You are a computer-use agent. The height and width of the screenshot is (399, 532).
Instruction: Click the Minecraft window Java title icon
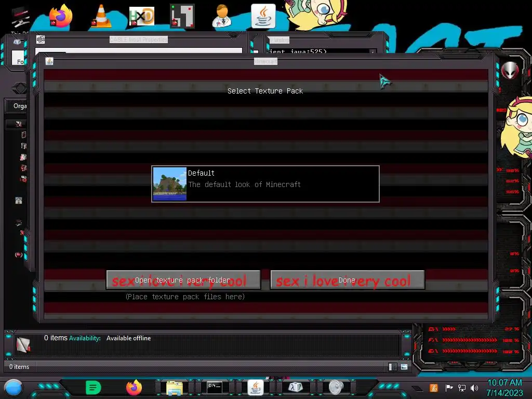pyautogui.click(x=49, y=61)
